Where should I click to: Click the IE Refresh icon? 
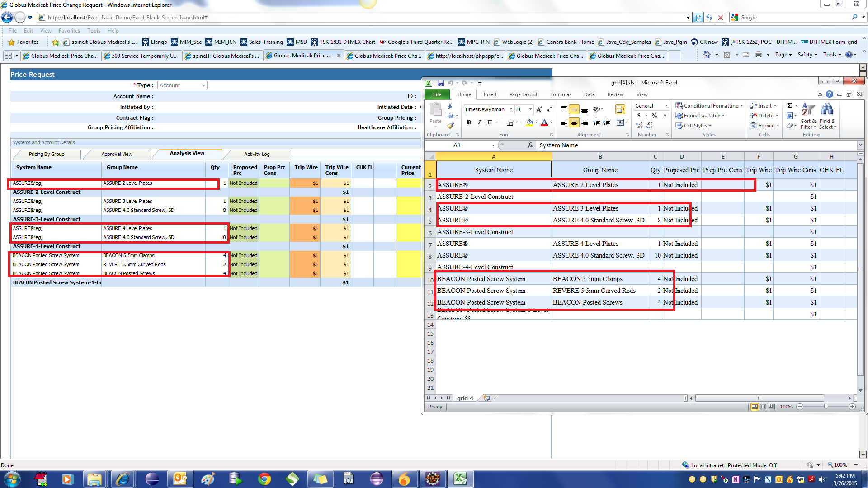click(x=709, y=18)
